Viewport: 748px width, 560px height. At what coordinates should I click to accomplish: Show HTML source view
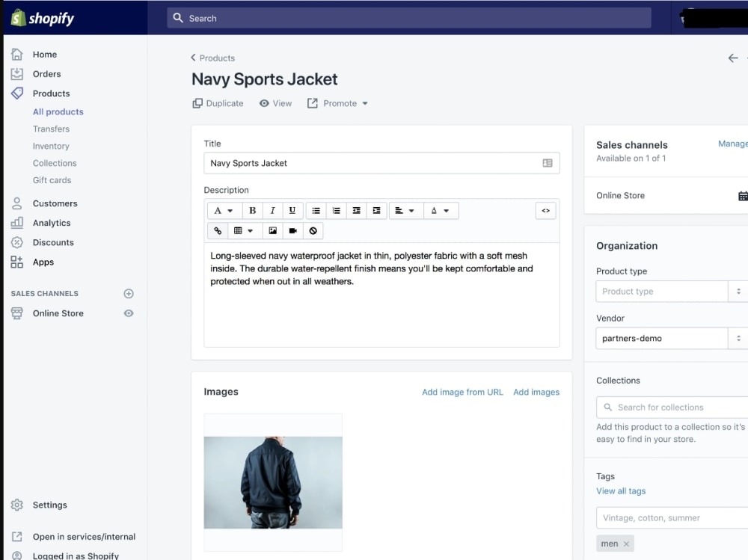click(x=546, y=210)
